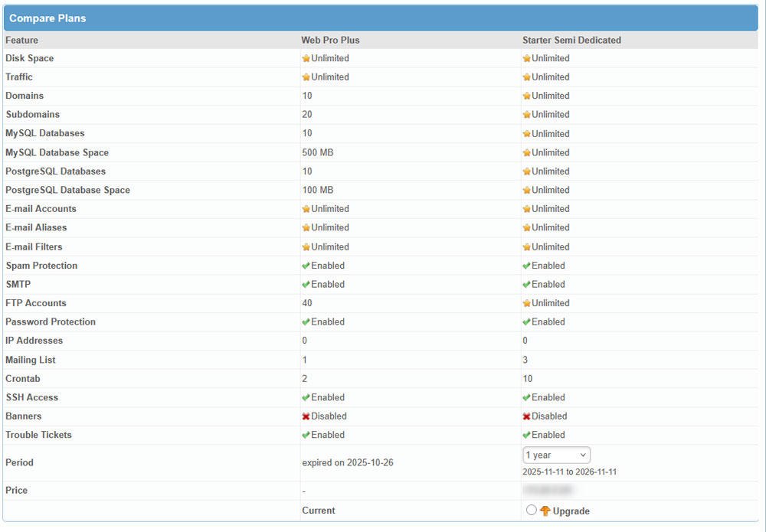Click the red X beside Starter plan Banners row
Viewport: 766px width, 532px height.
click(x=525, y=416)
